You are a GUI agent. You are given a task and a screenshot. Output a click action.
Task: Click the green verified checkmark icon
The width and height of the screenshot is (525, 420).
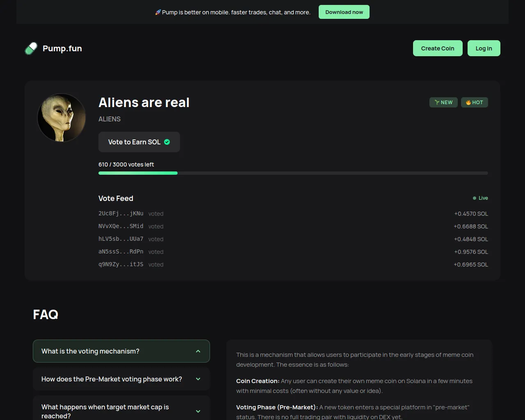pyautogui.click(x=167, y=142)
